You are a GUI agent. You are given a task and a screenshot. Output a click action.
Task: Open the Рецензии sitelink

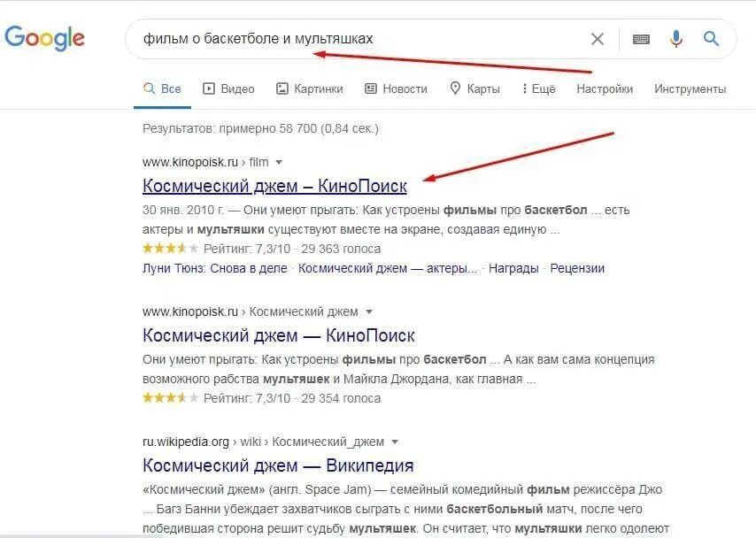[x=577, y=268]
